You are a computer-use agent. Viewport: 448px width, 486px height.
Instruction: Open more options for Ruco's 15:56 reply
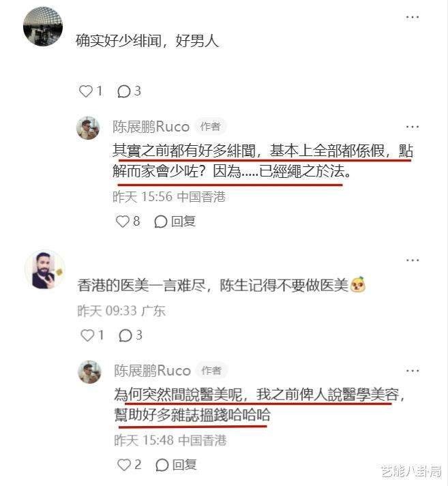click(x=413, y=127)
